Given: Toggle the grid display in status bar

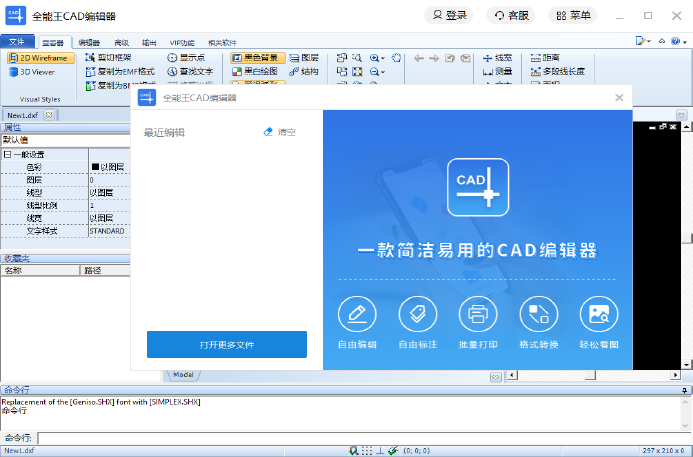Looking at the screenshot, I should 366,451.
